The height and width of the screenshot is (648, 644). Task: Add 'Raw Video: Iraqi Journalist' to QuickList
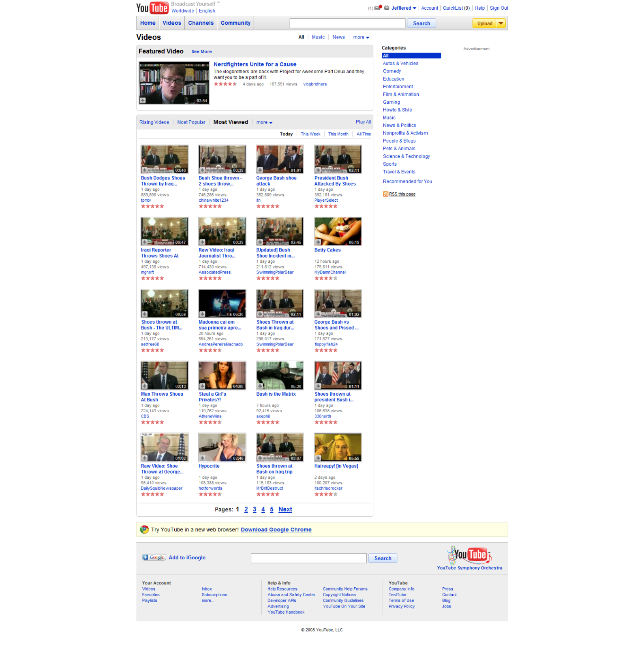pos(202,242)
